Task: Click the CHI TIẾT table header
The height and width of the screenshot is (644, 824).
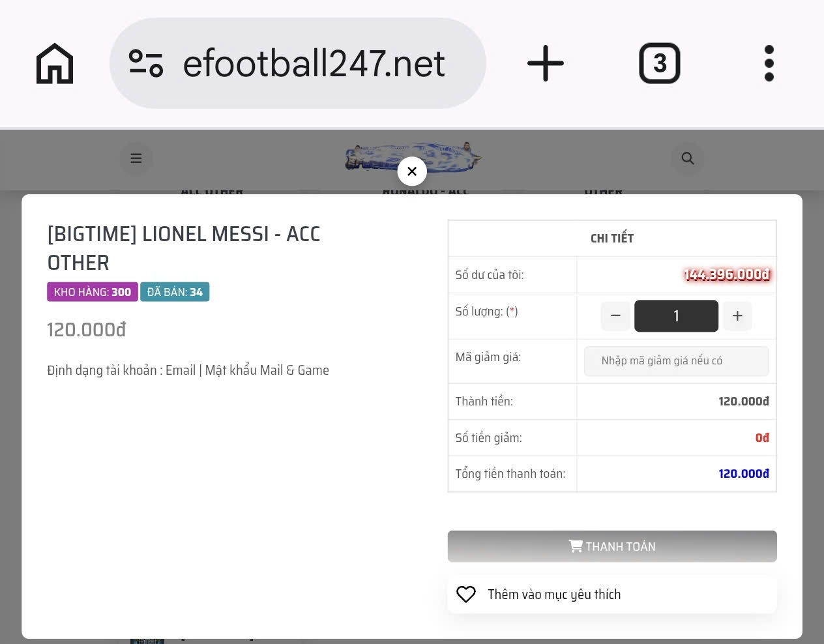Action: [x=612, y=239]
